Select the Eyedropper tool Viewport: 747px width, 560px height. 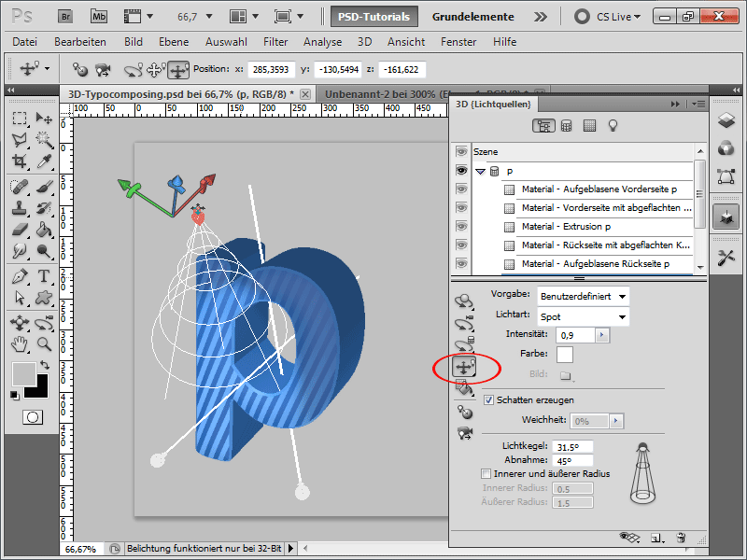click(x=44, y=161)
